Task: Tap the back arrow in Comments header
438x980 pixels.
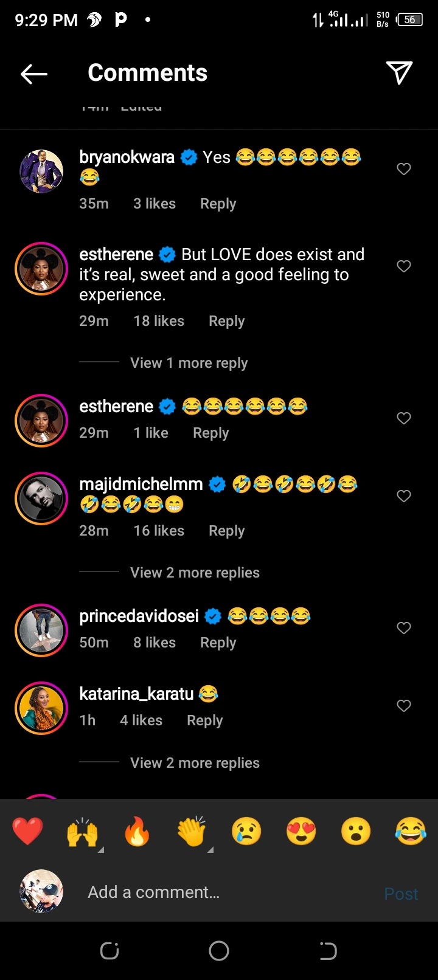Action: 34,74
